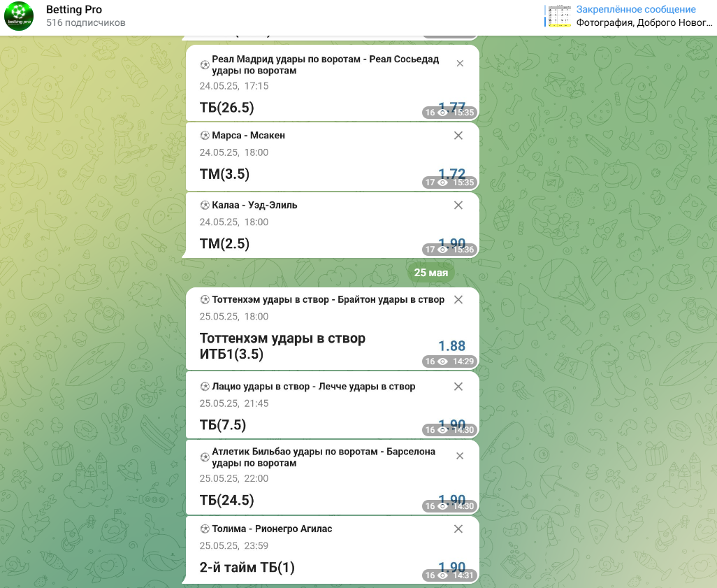717x588 pixels.
Task: Click views eye icon on 2-й тайм ТБ(1) message
Action: click(442, 575)
